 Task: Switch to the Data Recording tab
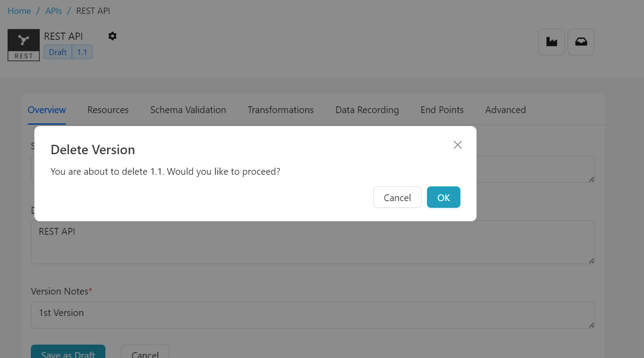(367, 110)
